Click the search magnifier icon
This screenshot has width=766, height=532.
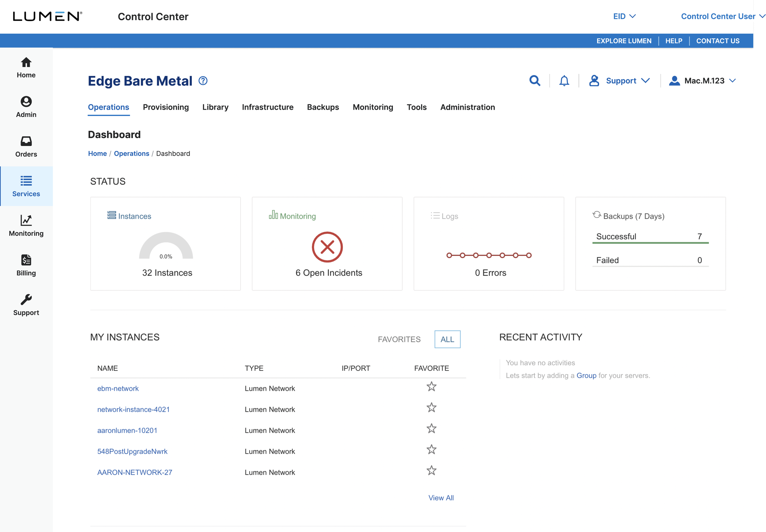point(534,81)
